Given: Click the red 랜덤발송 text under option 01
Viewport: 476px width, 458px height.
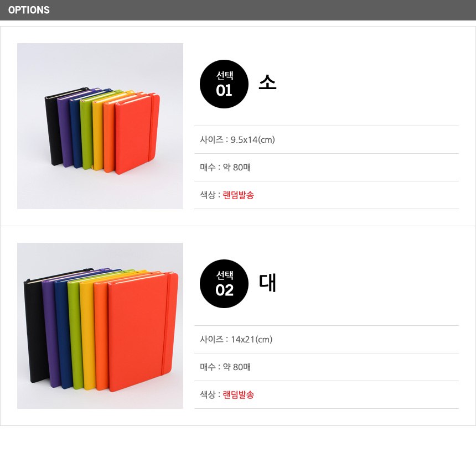Looking at the screenshot, I should (x=239, y=195).
